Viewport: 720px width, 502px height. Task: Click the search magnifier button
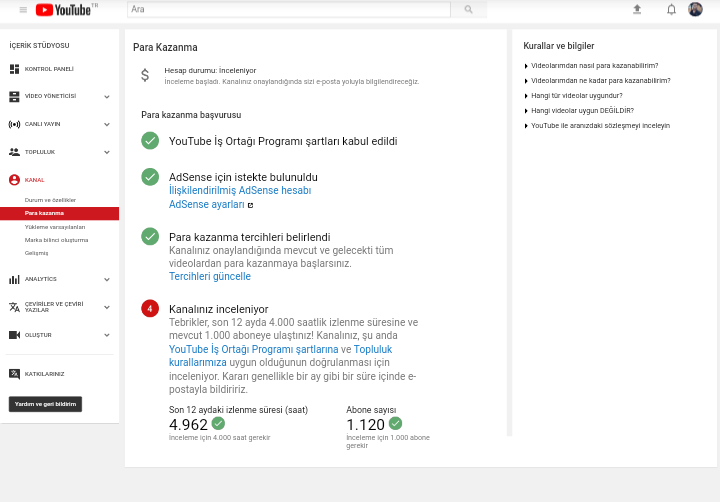(468, 9)
